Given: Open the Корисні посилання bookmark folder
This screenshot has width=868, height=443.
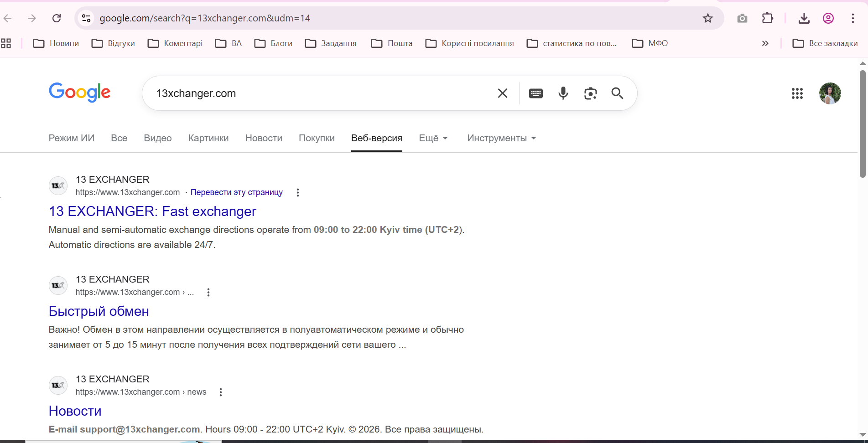Looking at the screenshot, I should [x=469, y=43].
